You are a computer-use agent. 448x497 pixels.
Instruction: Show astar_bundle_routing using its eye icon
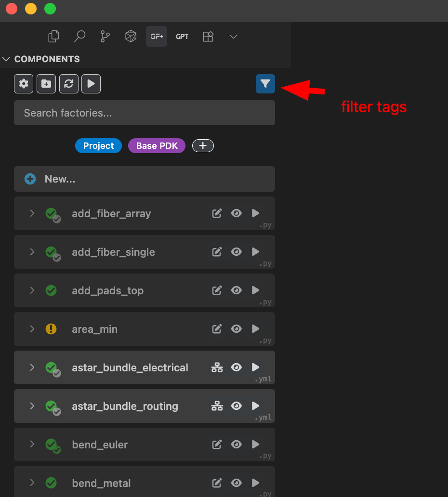pyautogui.click(x=236, y=405)
